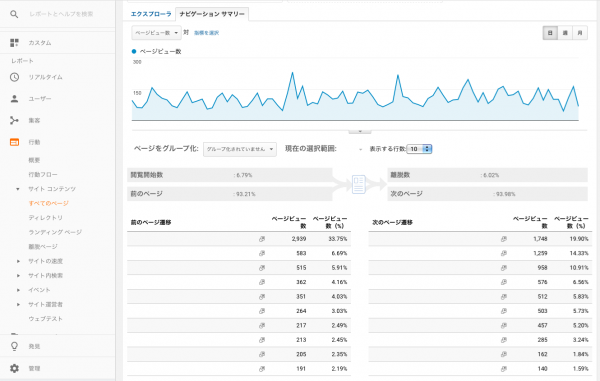Viewport: 600px width, 381px height.
Task: Open 概要 under 行動 menu
Action: click(34, 160)
